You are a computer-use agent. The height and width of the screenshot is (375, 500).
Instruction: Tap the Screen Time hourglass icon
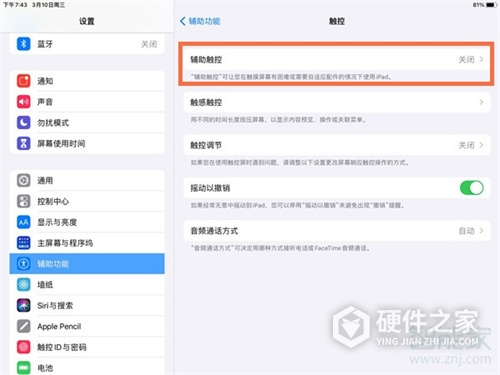[x=23, y=143]
